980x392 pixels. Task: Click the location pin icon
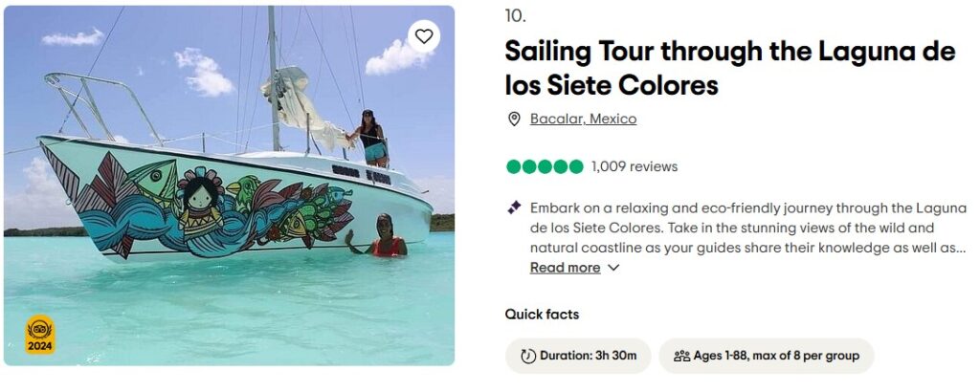[515, 120]
